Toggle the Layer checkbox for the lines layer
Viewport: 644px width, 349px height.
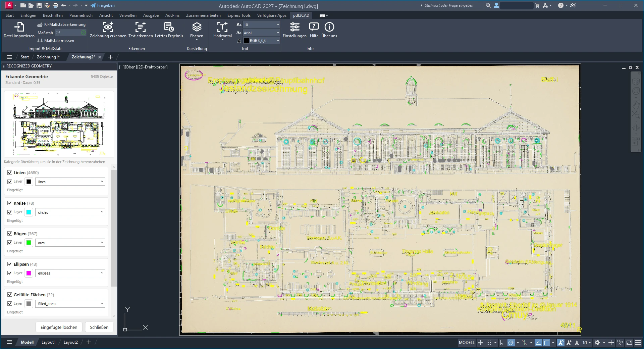click(x=10, y=182)
